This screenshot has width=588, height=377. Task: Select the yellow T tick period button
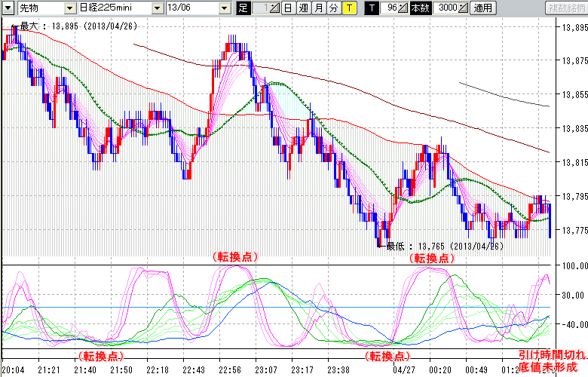(350, 8)
